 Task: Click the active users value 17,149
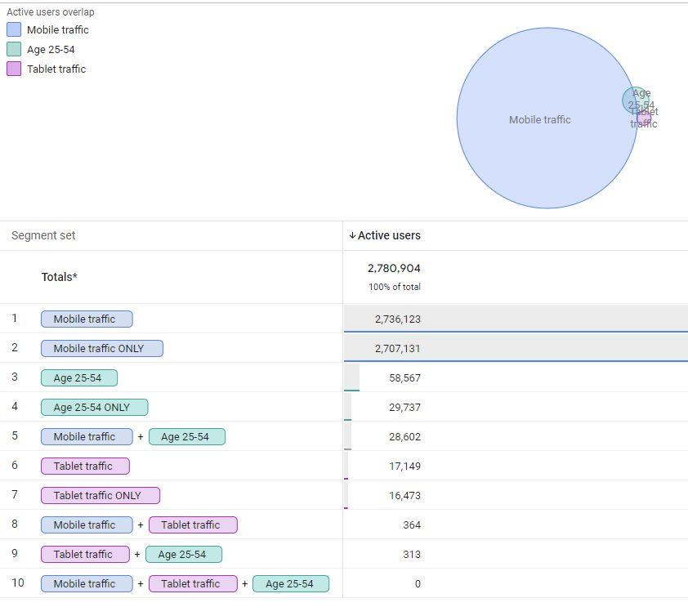404,466
